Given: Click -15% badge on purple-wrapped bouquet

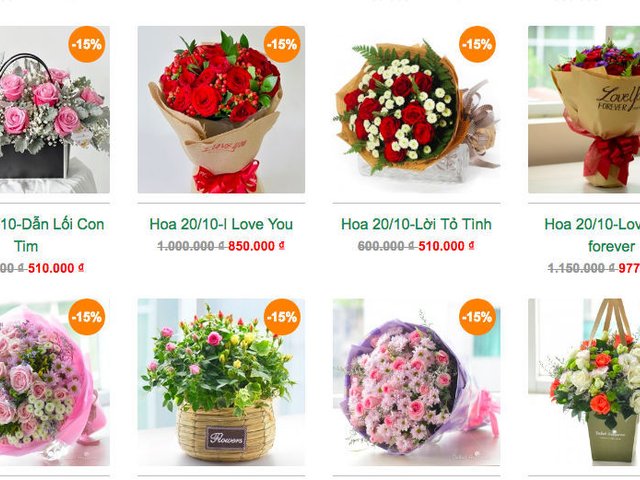Looking at the screenshot, I should 478,317.
